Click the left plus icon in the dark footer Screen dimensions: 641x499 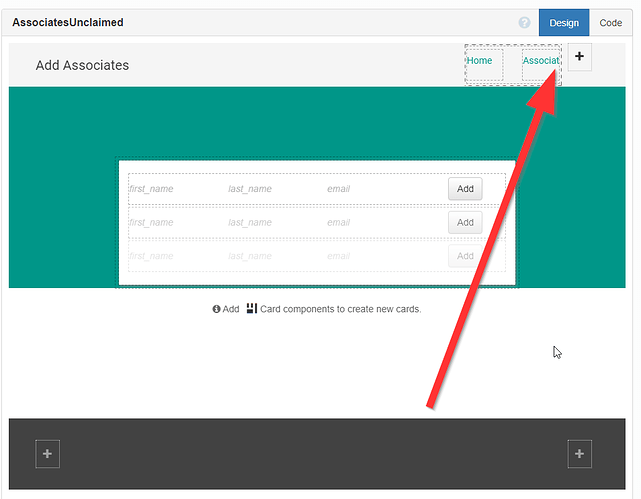(x=47, y=454)
